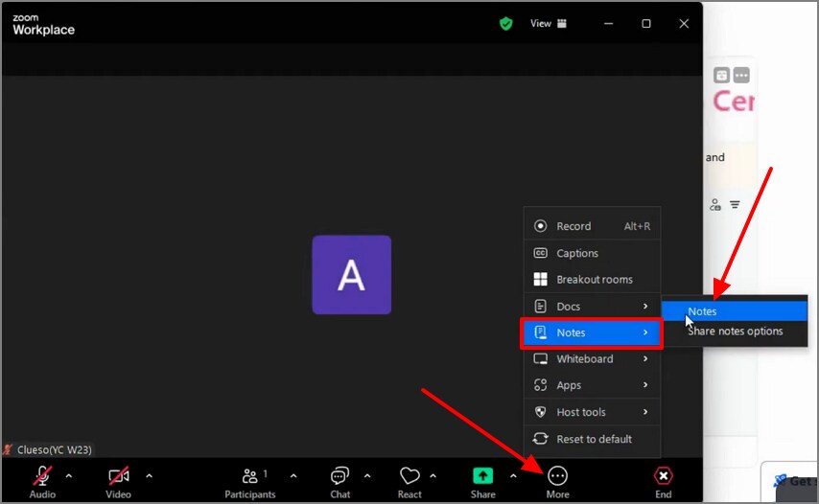This screenshot has height=504, width=819.
Task: Minimize the Zoom Workplace window
Action: pos(609,24)
